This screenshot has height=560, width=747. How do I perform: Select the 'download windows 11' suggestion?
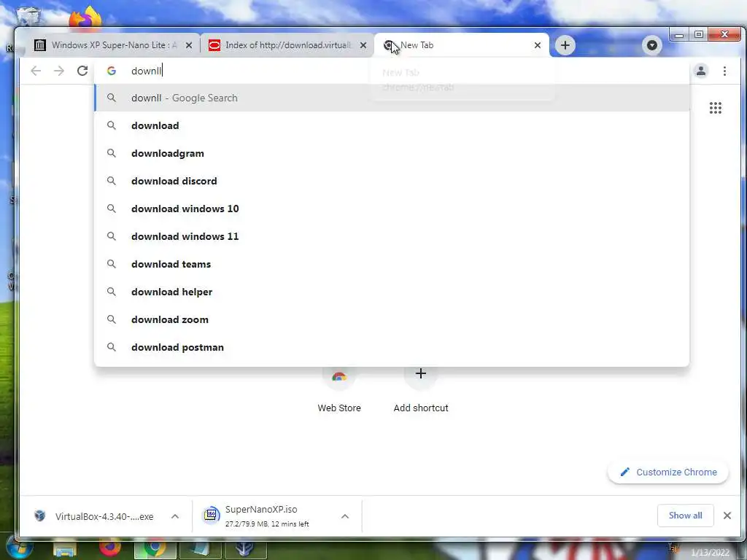point(392,236)
